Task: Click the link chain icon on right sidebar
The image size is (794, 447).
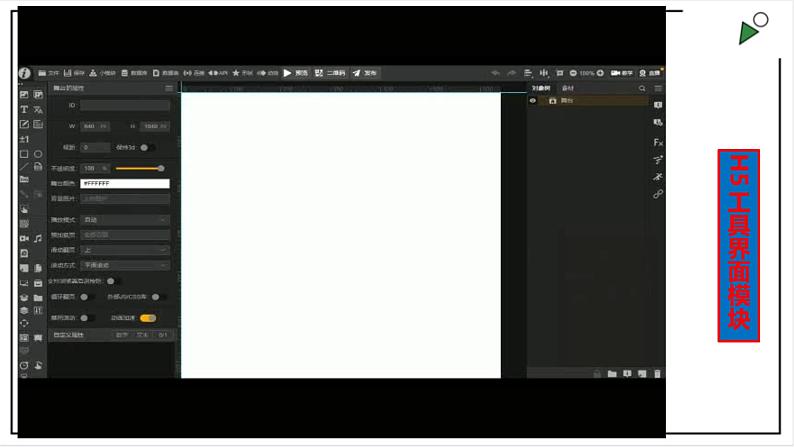Action: [657, 194]
